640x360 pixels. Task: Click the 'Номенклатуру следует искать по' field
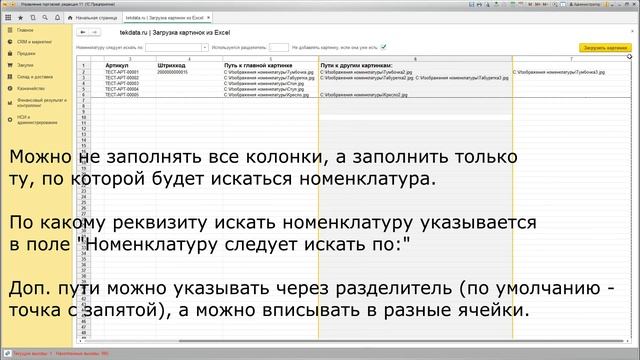click(173, 48)
